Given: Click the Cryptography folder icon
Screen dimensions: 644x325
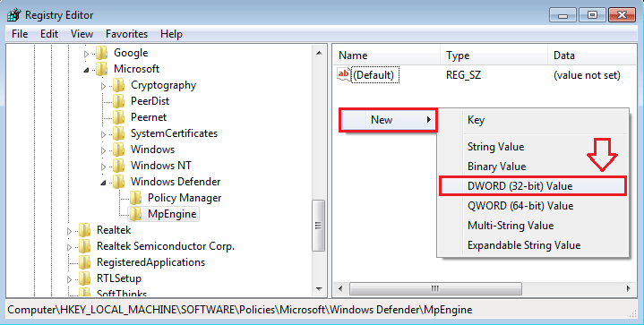Looking at the screenshot, I should point(119,85).
